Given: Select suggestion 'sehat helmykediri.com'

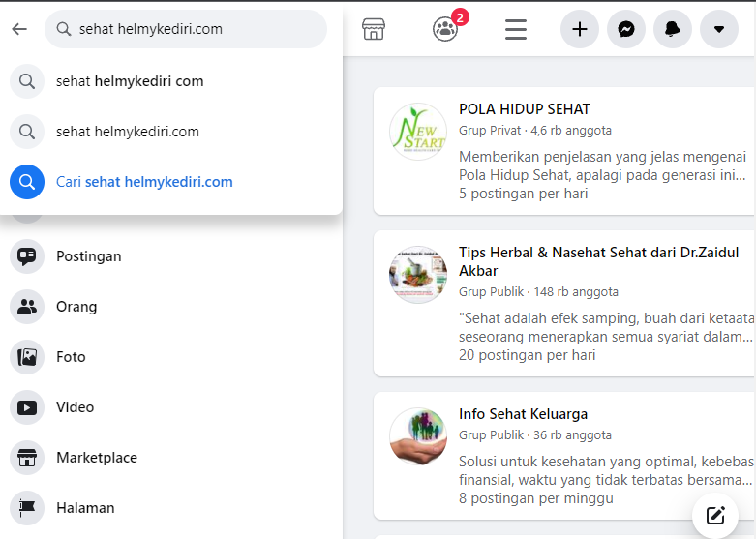Looking at the screenshot, I should [171, 132].
